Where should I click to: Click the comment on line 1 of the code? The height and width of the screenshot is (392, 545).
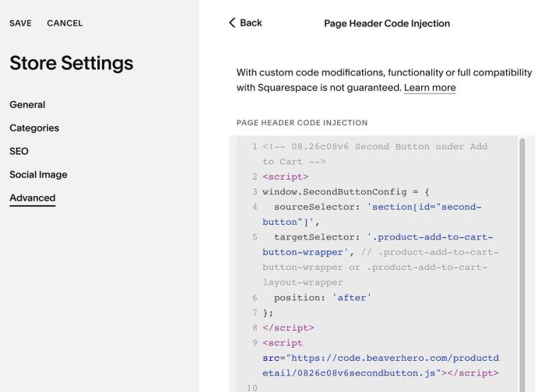(x=374, y=154)
